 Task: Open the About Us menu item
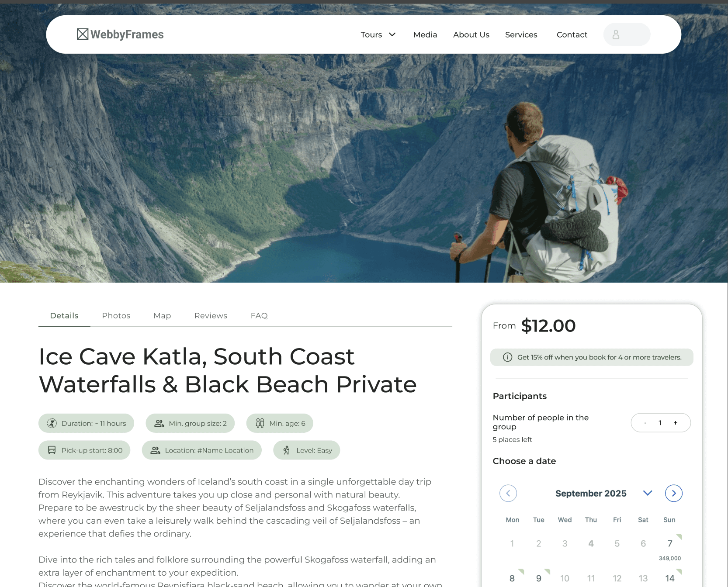(x=471, y=35)
